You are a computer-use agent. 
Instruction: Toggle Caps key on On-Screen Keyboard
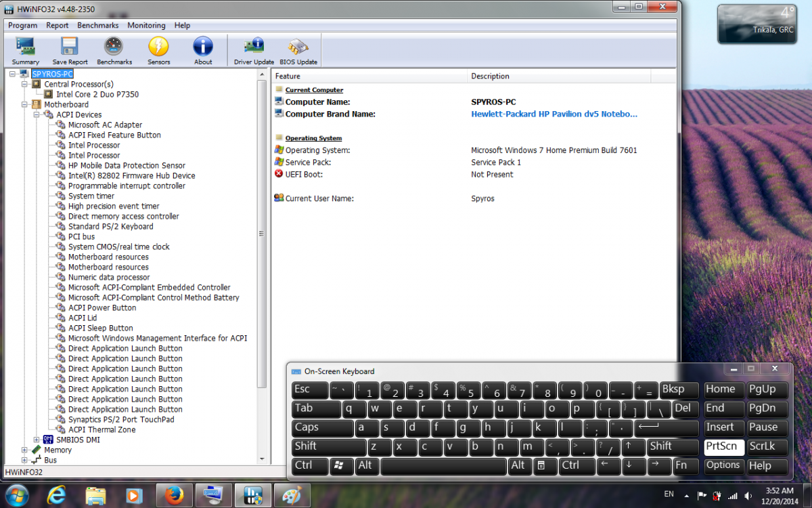tap(323, 427)
